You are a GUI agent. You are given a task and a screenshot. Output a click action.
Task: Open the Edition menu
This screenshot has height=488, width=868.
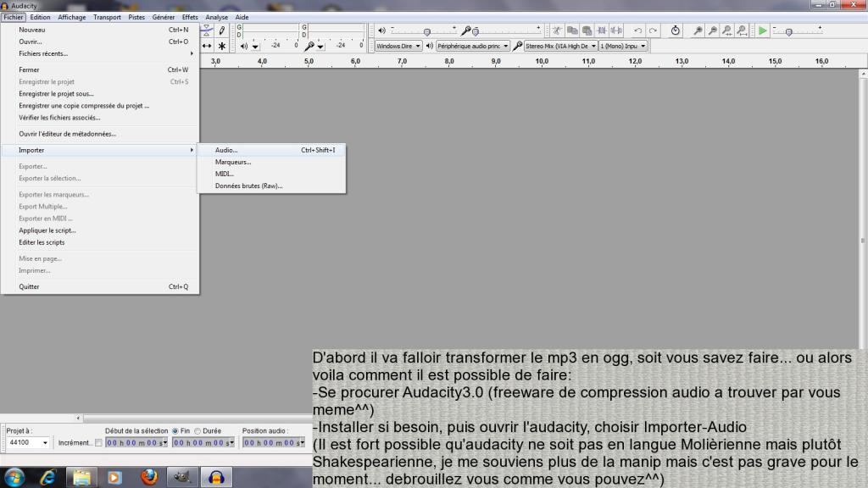point(40,17)
